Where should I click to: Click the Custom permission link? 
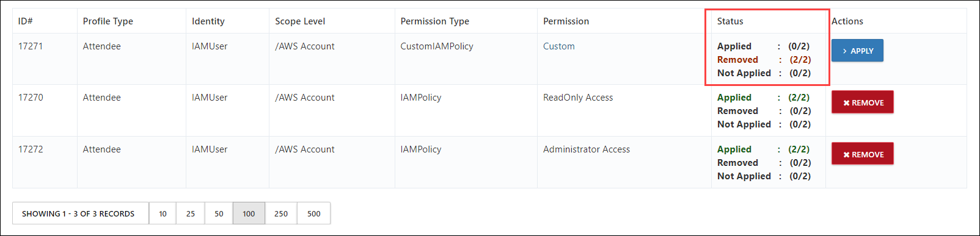[x=559, y=46]
